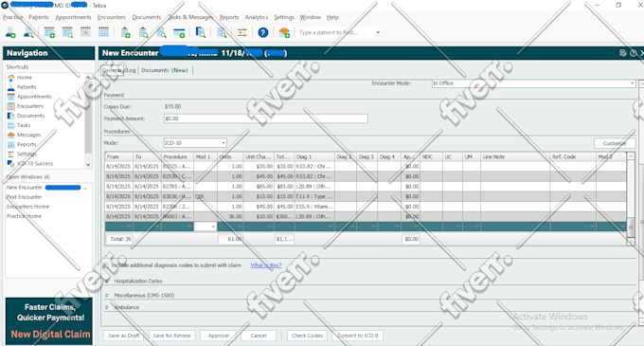This screenshot has height=346, width=644.
Task: Open the Reports menu
Action: coord(229,17)
